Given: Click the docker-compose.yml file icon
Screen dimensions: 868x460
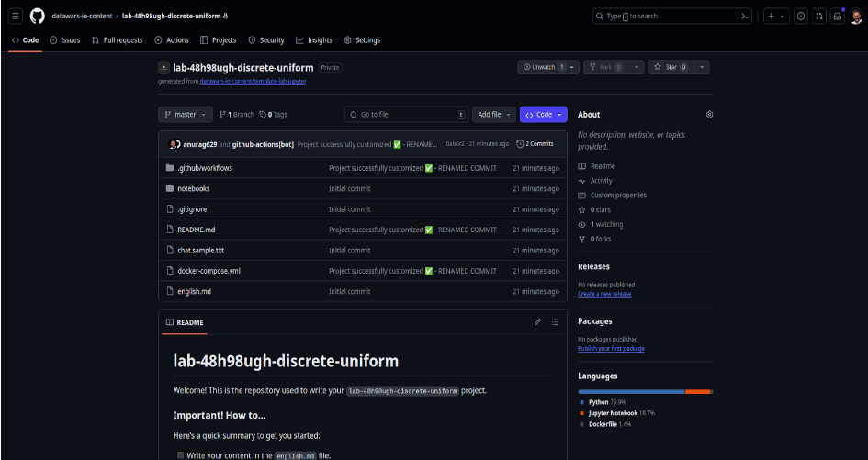Looking at the screenshot, I should coord(170,271).
